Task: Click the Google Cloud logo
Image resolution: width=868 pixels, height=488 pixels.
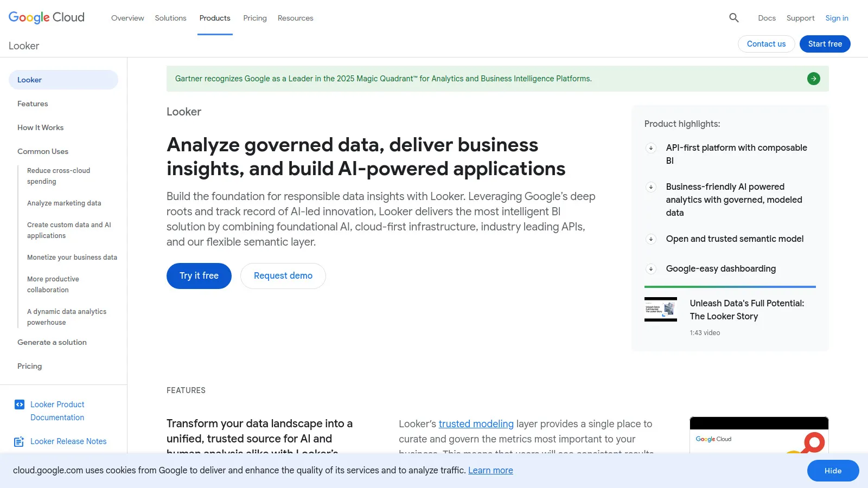Action: coord(47,17)
